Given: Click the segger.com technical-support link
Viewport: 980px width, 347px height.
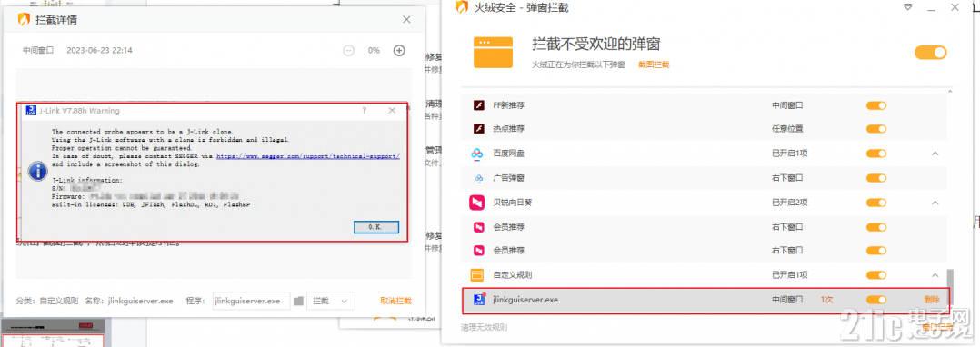Looking at the screenshot, I should point(307,156).
